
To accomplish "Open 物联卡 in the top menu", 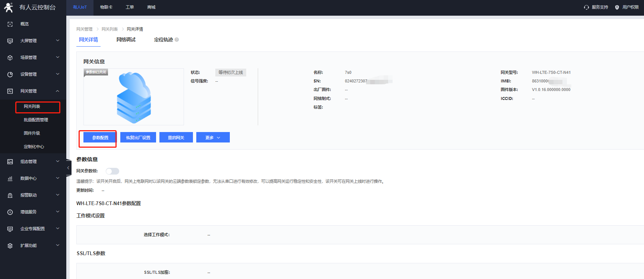I will pos(106,7).
